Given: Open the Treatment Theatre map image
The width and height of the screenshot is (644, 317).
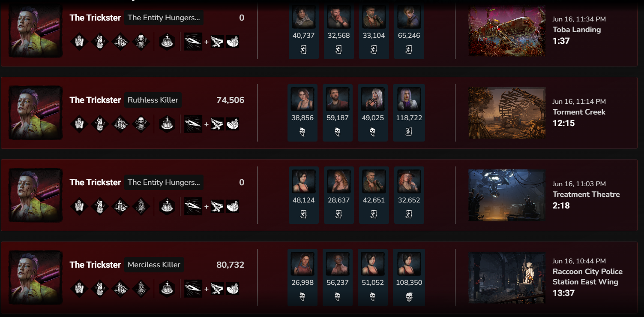Looking at the screenshot, I should [x=507, y=195].
